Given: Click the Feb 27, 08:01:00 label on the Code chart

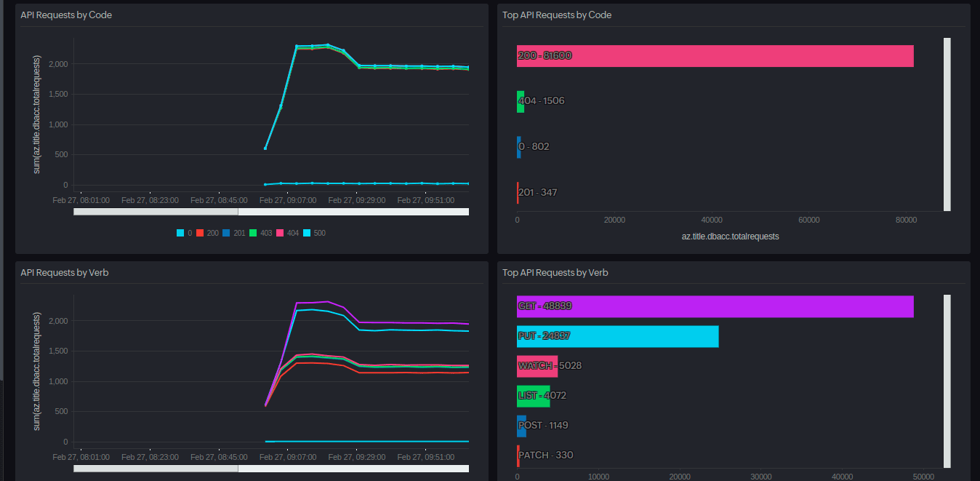Looking at the screenshot, I should tap(81, 200).
